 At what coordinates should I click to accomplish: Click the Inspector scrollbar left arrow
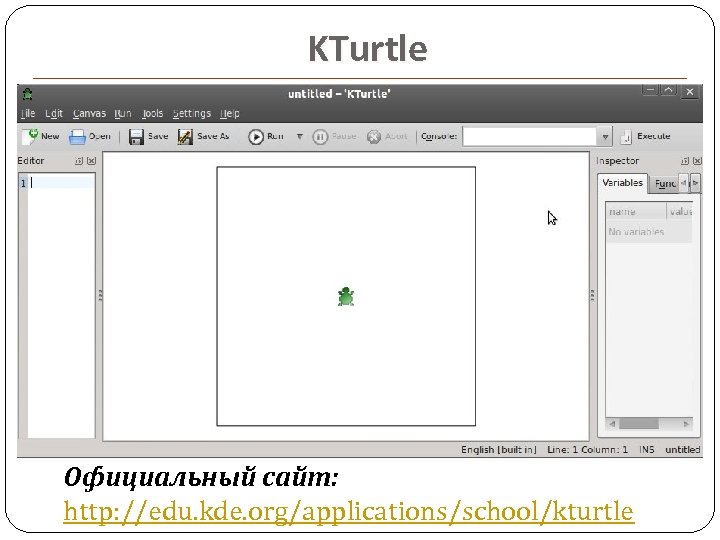[612, 423]
